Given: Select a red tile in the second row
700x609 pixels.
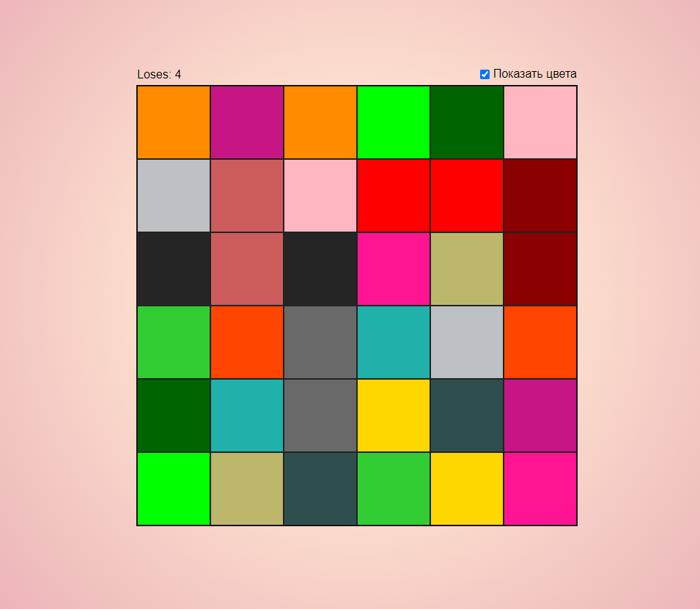Looking at the screenshot, I should click(393, 195).
